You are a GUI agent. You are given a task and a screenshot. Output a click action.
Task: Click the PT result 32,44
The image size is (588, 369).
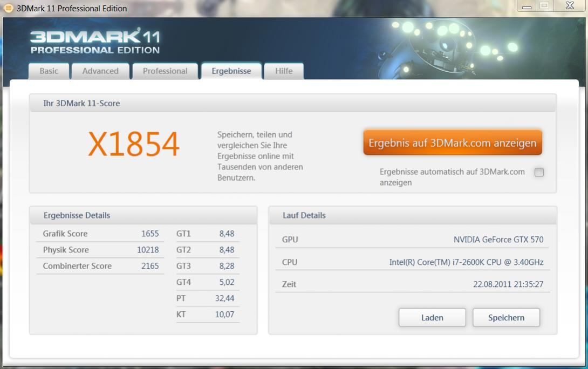point(224,298)
